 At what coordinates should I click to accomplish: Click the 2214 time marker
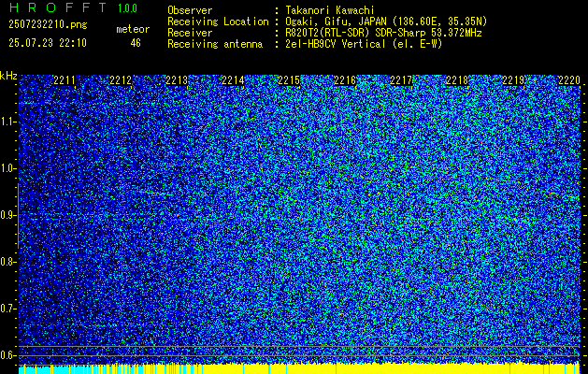pos(233,80)
